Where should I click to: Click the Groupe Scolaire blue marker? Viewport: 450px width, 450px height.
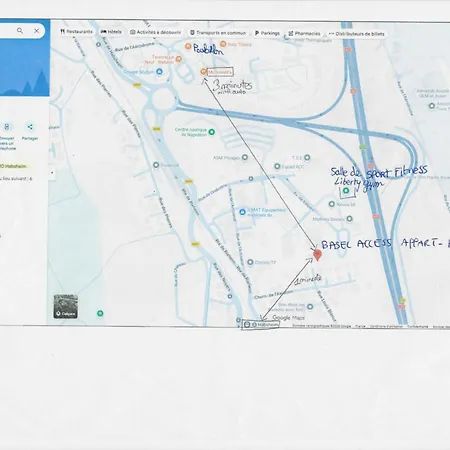(159, 72)
